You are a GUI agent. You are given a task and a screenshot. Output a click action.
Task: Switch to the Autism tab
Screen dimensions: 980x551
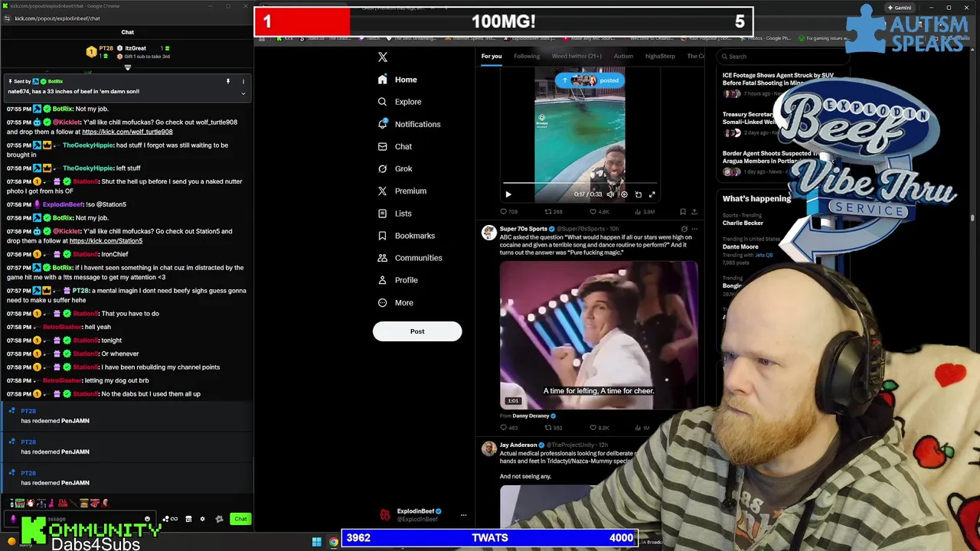coord(623,56)
